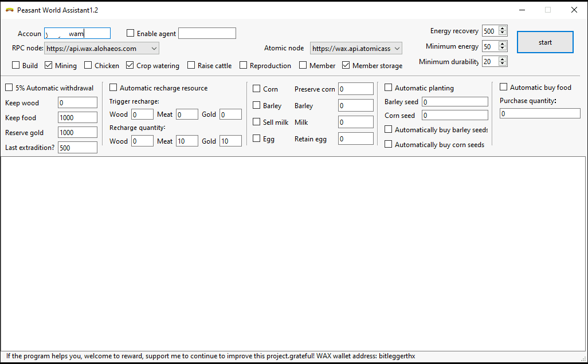This screenshot has width=588, height=364.
Task: Tick the Corn checkbox
Action: point(257,89)
